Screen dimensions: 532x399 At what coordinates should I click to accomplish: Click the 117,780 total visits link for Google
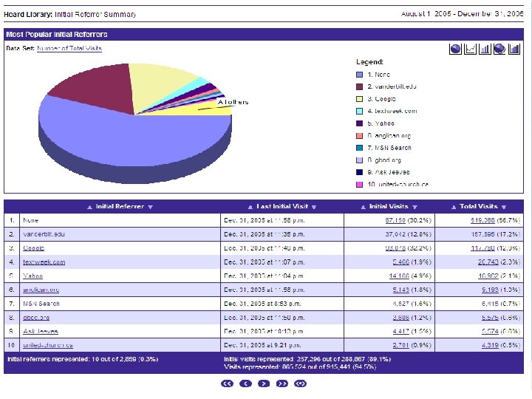482,248
